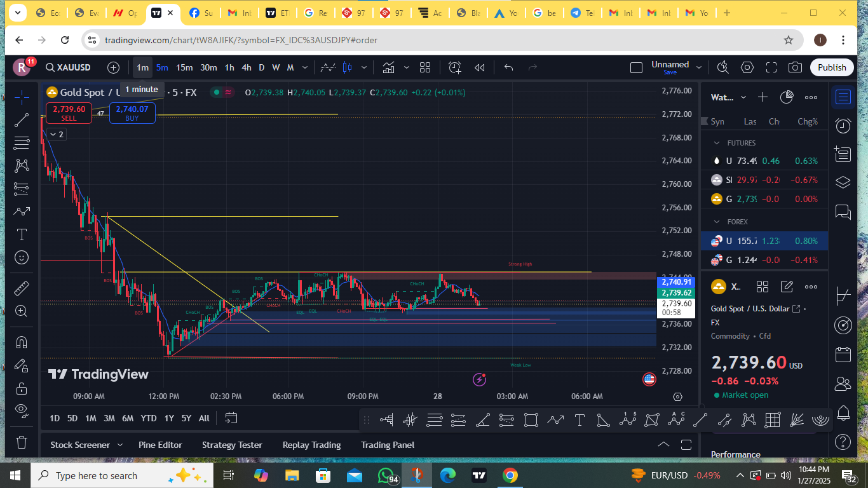
Task: Toggle lock all drawing tools
Action: coord(22,388)
